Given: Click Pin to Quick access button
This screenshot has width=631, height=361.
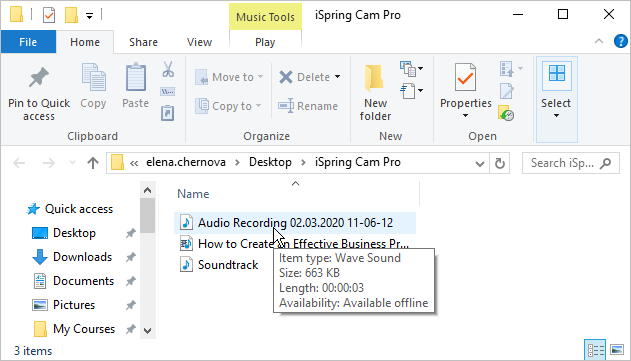Looking at the screenshot, I should (x=39, y=93).
